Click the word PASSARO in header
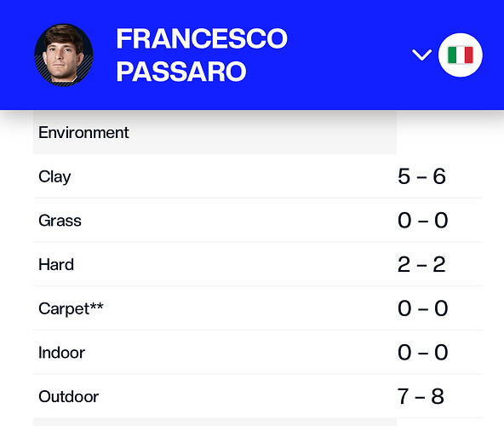Image resolution: width=504 pixels, height=426 pixels. (x=181, y=71)
